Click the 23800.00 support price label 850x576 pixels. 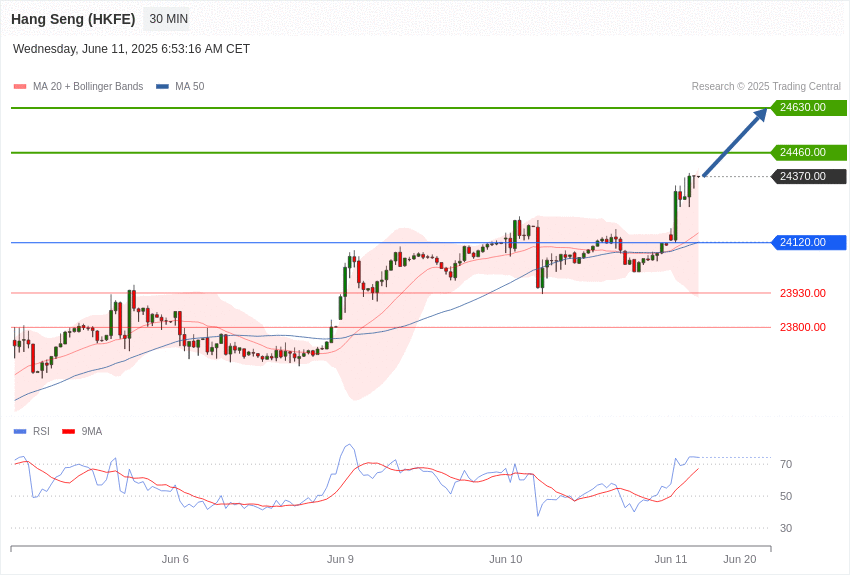pos(803,327)
